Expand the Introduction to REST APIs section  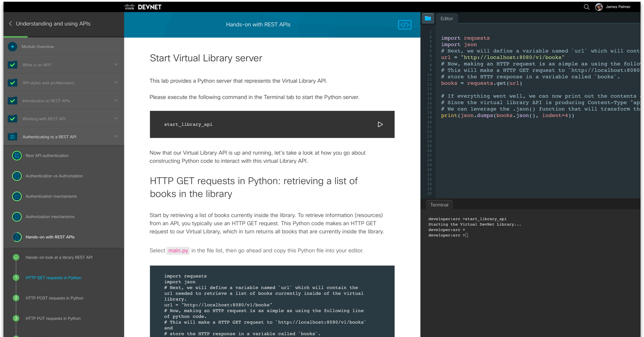[116, 100]
